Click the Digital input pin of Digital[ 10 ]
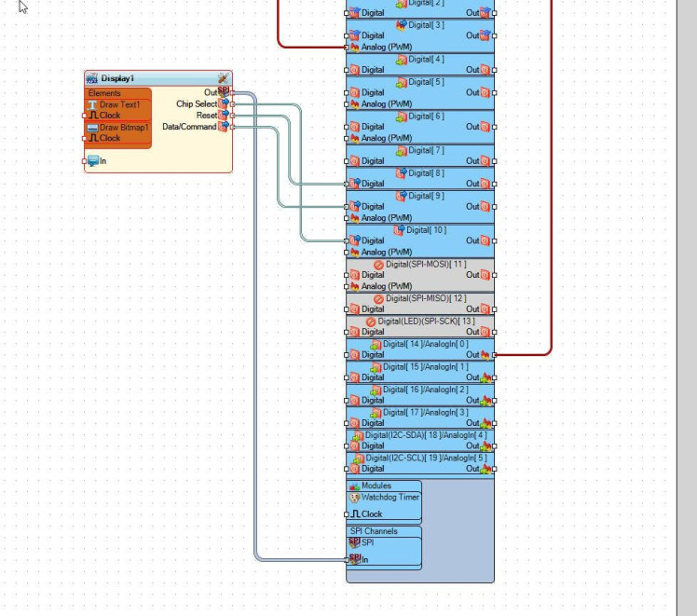Viewport: 697px width, 616px height. click(347, 240)
